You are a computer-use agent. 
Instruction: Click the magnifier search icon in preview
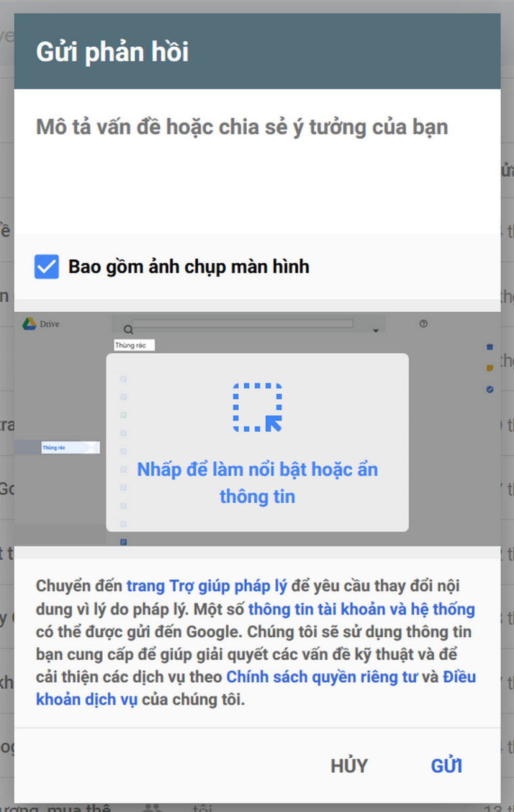pos(128,330)
